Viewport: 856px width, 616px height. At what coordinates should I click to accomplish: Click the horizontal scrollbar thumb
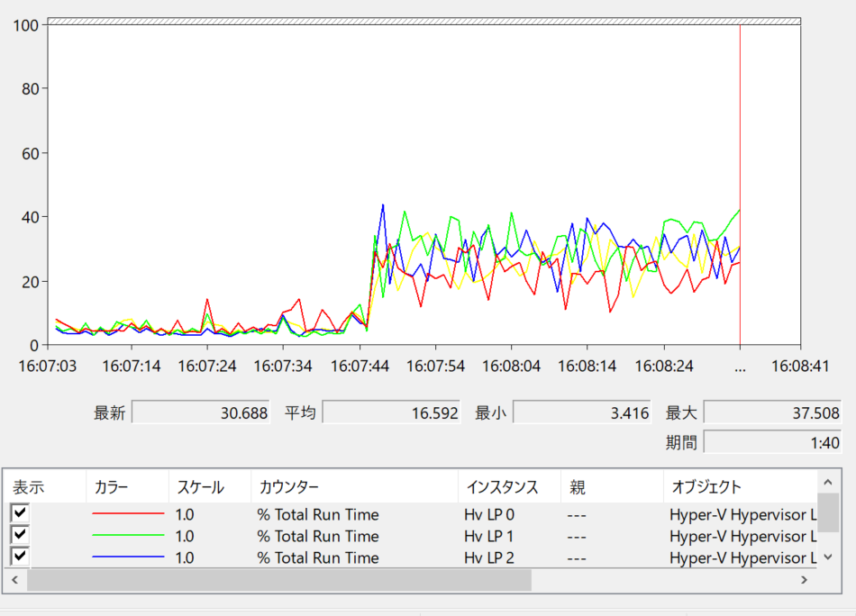click(x=279, y=579)
